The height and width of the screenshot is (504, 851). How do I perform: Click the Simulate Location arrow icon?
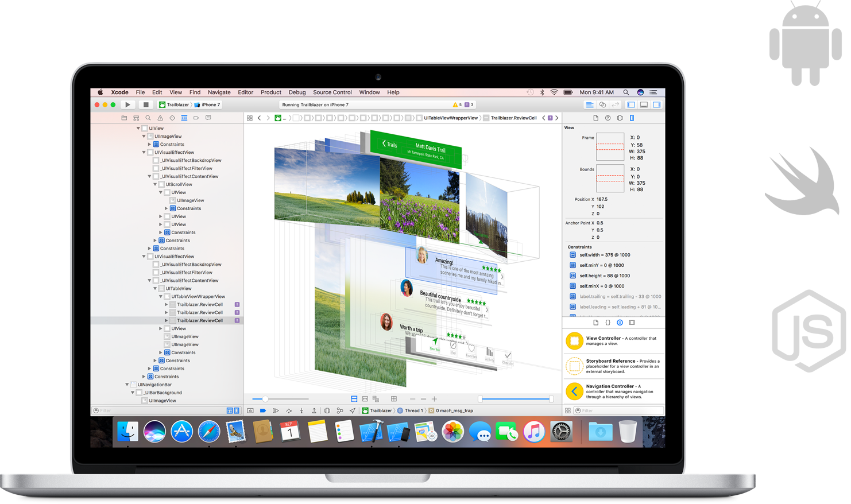coord(353,410)
